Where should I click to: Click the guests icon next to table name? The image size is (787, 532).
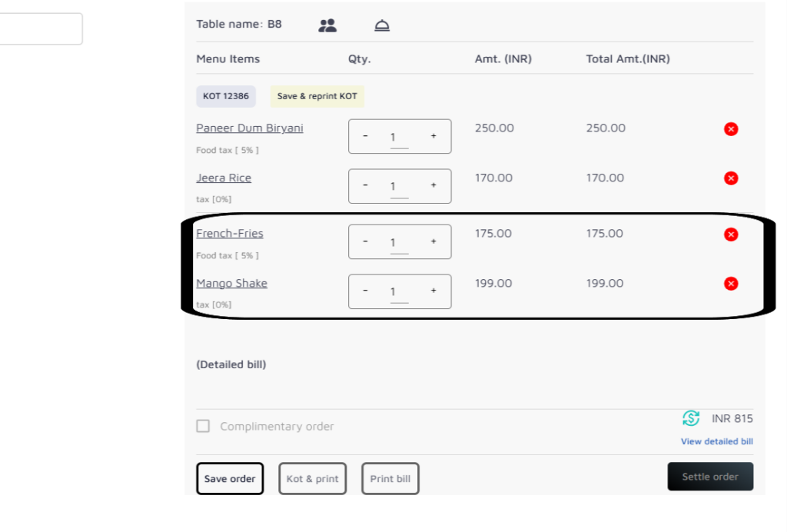327,25
